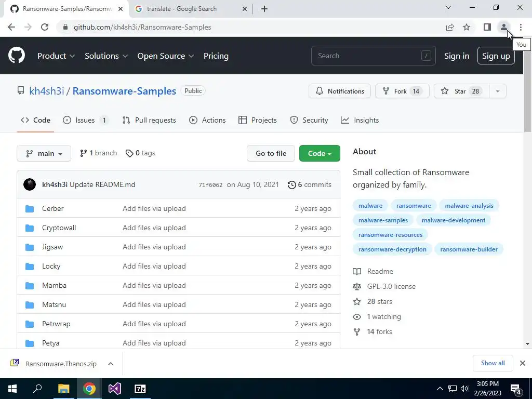This screenshot has width=532, height=399.
Task: Open Windows Start menu
Action: [x=12, y=389]
